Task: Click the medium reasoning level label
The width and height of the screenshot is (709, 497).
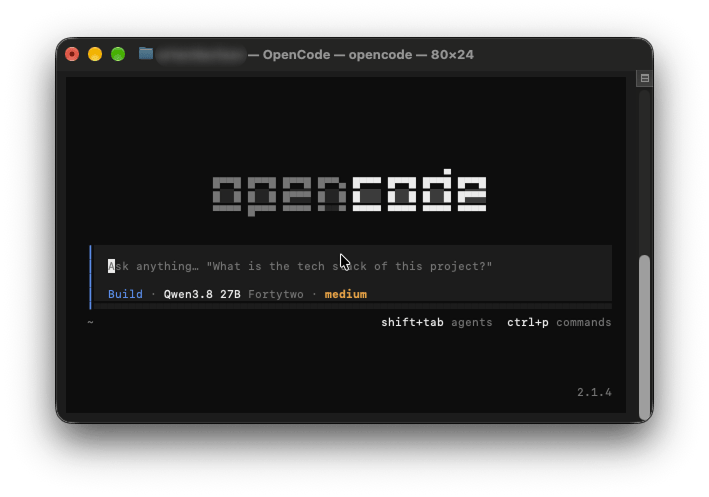Action: 345,294
